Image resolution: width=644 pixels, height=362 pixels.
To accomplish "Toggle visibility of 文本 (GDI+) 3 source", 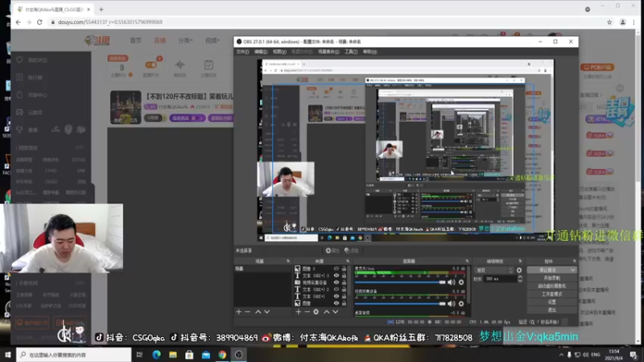I will point(336,276).
